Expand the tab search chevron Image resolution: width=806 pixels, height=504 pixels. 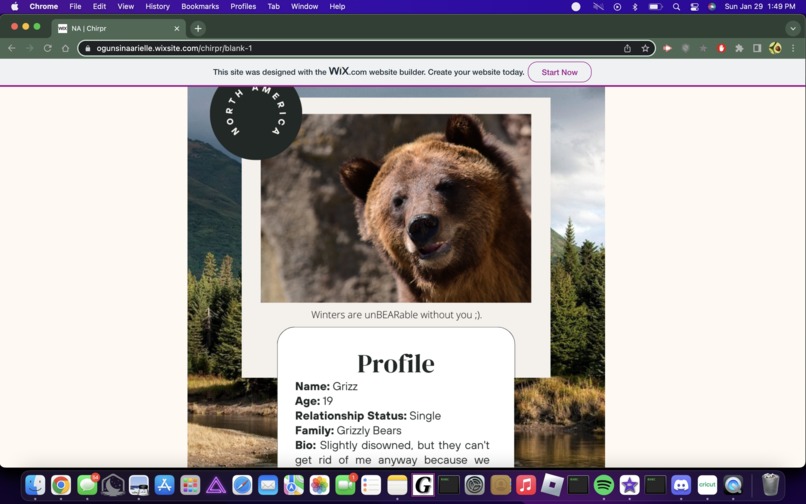(792, 28)
